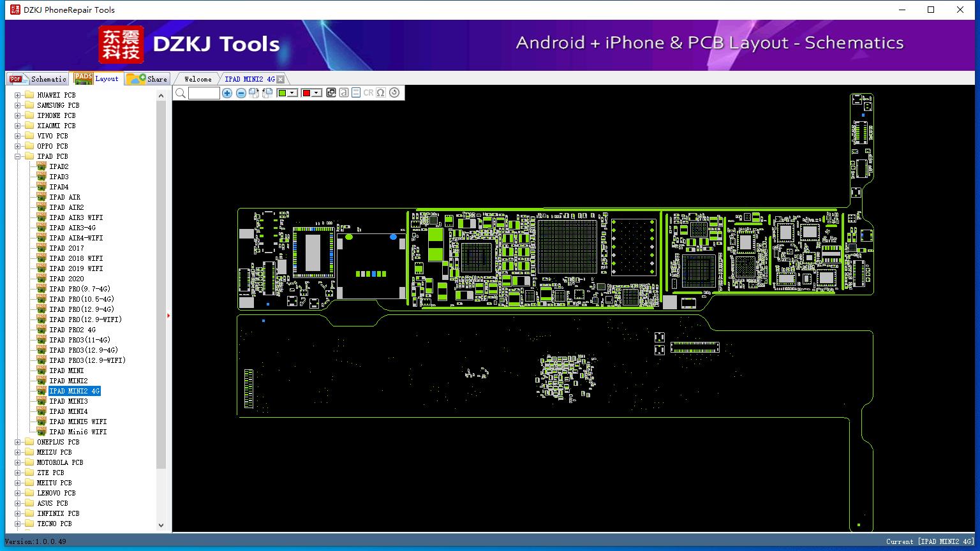Click the OPPO PCB folder icon
The height and width of the screenshot is (551, 980).
pos(29,146)
